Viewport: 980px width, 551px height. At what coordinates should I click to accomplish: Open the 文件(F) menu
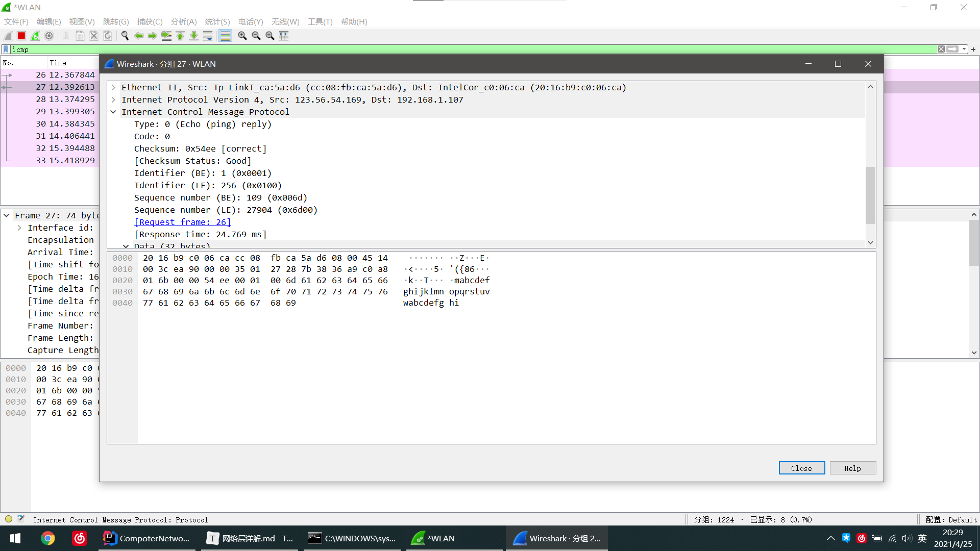16,22
